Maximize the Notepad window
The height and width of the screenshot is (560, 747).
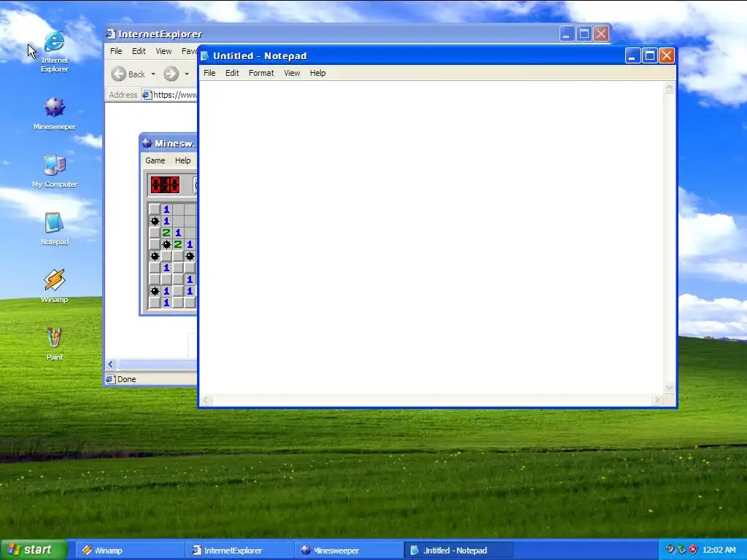650,55
